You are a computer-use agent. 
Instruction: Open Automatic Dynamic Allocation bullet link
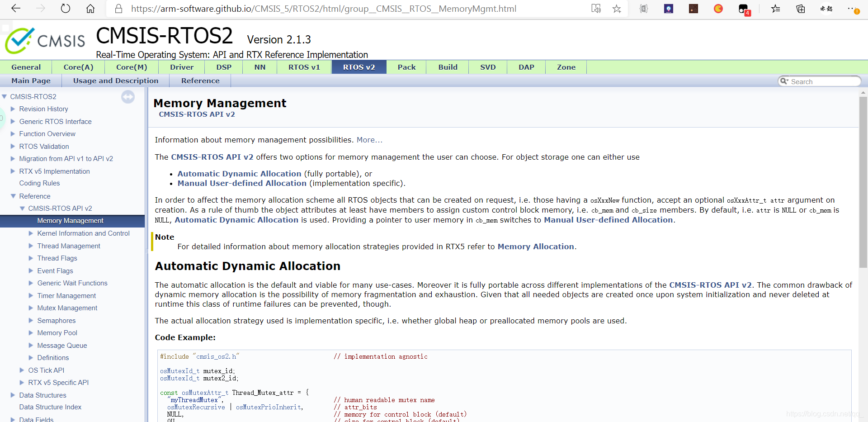point(239,174)
